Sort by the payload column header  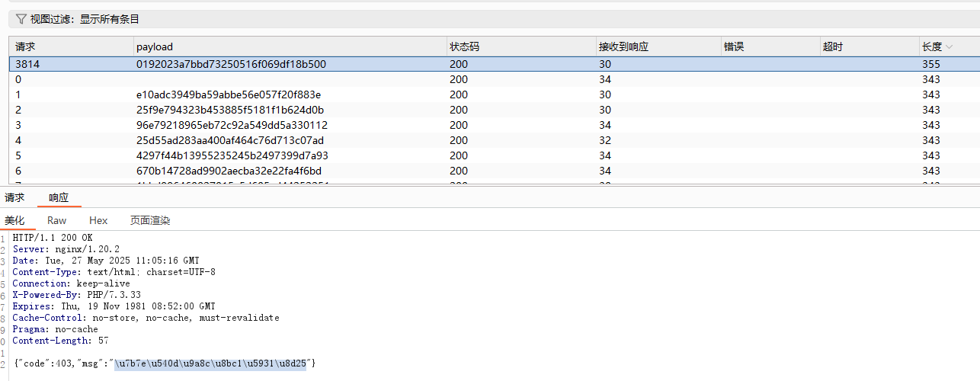pos(155,47)
